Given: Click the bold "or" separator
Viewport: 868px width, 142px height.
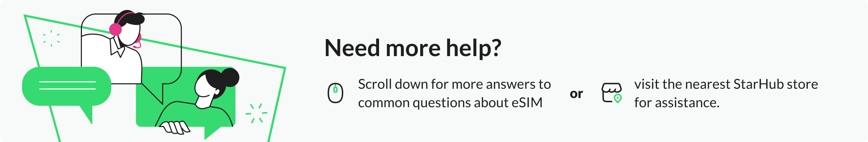Looking at the screenshot, I should pos(576,94).
